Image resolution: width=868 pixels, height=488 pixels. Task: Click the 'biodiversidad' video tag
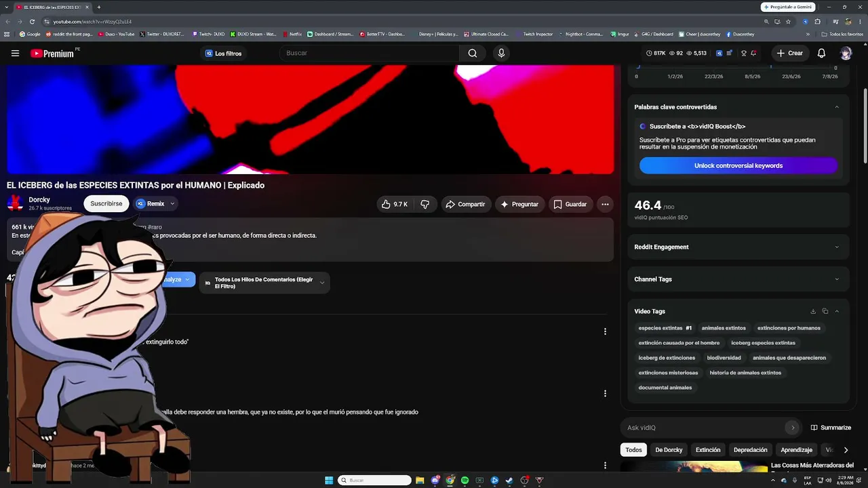pyautogui.click(x=724, y=358)
